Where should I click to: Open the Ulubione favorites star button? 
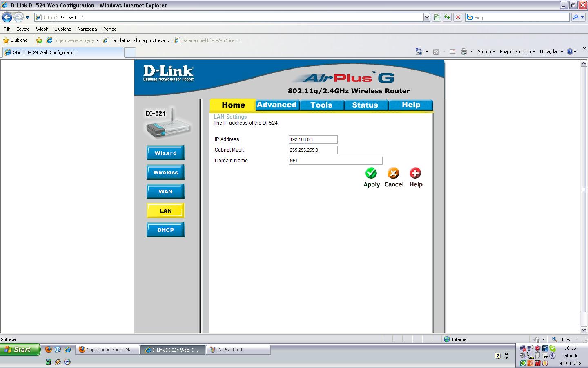pos(16,40)
